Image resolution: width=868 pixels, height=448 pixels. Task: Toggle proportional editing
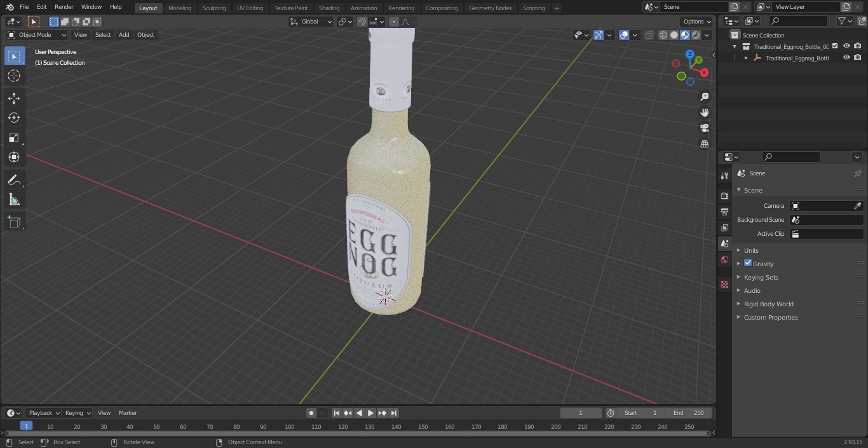coord(394,22)
